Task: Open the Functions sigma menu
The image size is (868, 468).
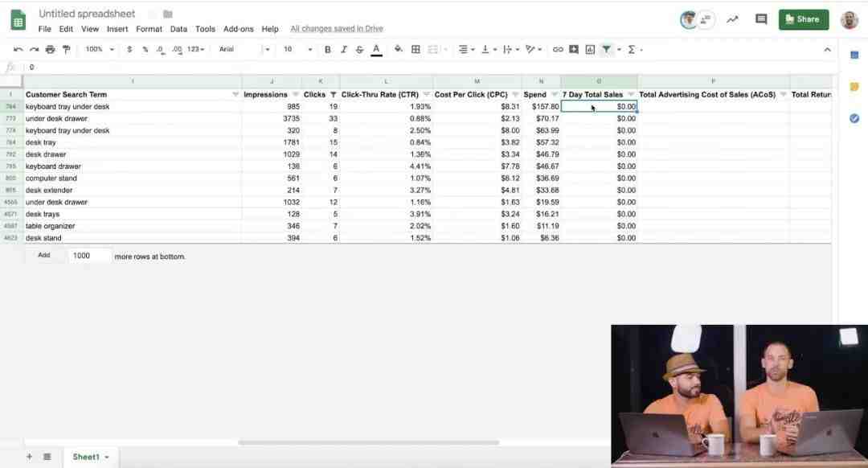Action: click(x=632, y=49)
